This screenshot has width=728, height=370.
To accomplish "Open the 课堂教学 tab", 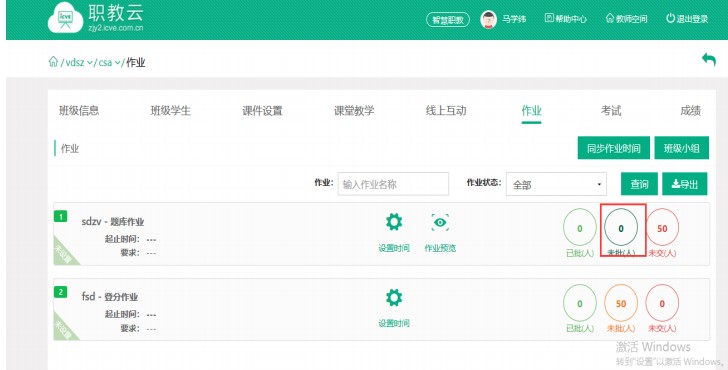I will click(354, 110).
